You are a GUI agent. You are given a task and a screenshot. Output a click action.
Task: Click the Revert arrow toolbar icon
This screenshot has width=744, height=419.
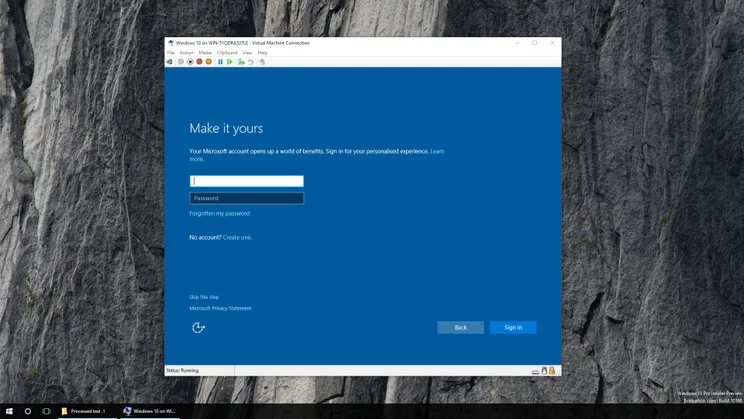pos(251,62)
